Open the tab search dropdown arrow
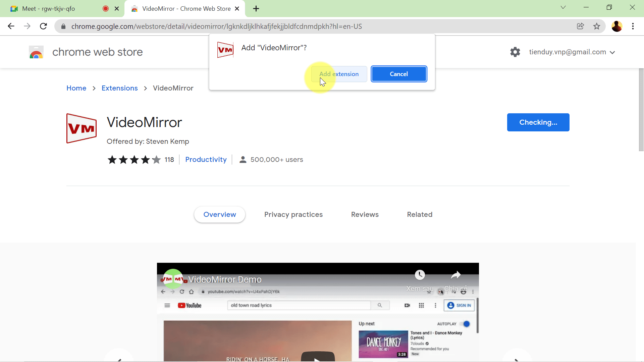 563,7
